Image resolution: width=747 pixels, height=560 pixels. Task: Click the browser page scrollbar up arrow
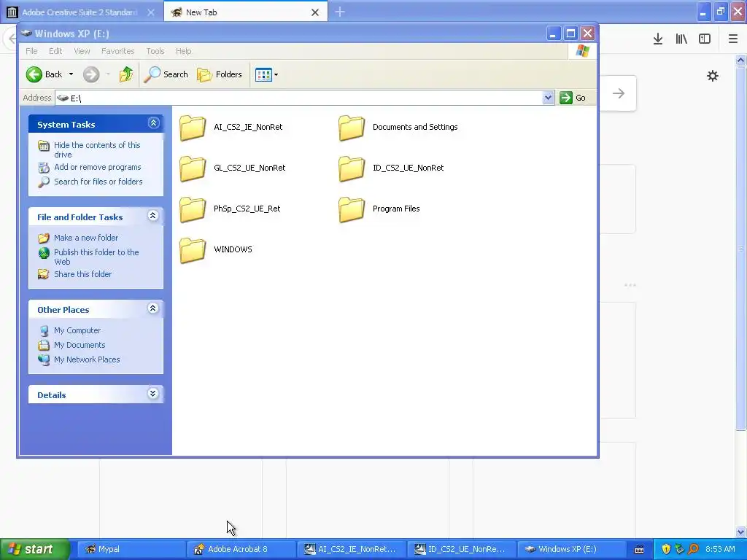click(740, 60)
